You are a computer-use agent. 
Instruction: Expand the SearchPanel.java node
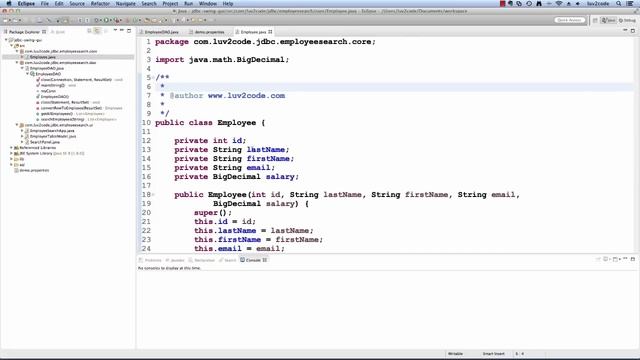point(22,142)
